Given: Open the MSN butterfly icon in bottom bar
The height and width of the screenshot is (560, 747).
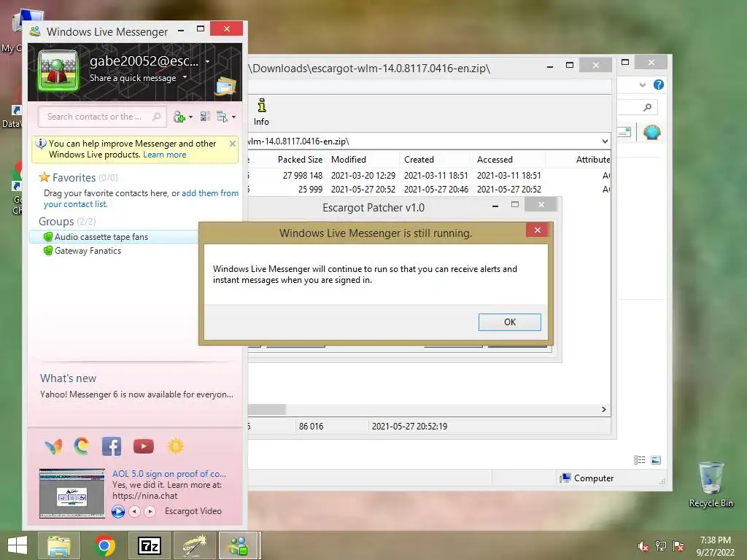Looking at the screenshot, I should coord(53,446).
